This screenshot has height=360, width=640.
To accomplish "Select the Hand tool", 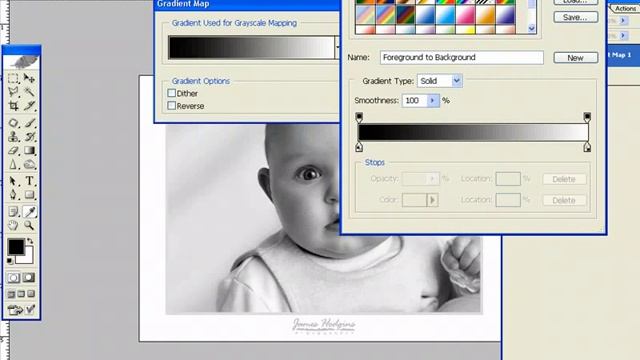I will click(x=13, y=225).
